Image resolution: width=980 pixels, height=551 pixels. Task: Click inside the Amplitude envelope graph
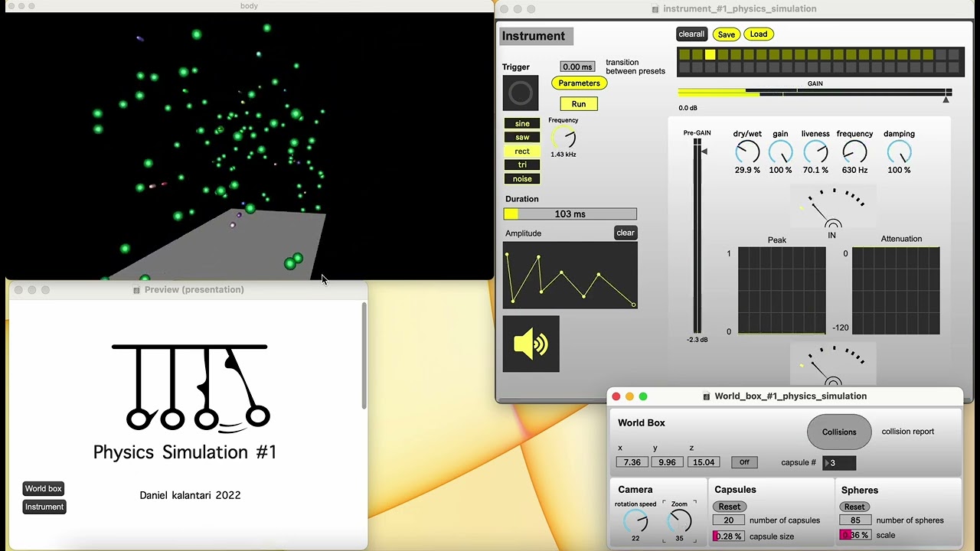click(x=570, y=275)
